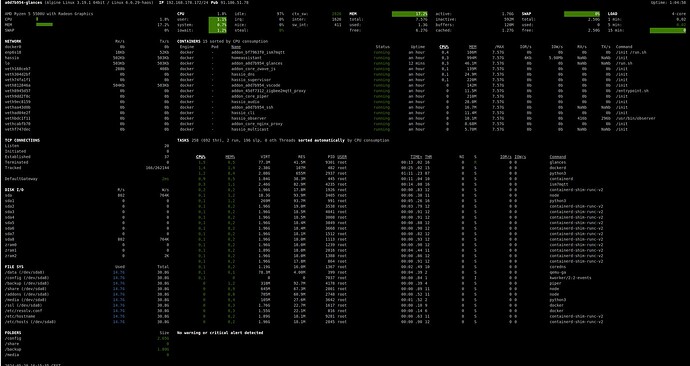Select the hassio_supervisor container row

[x=418, y=80]
